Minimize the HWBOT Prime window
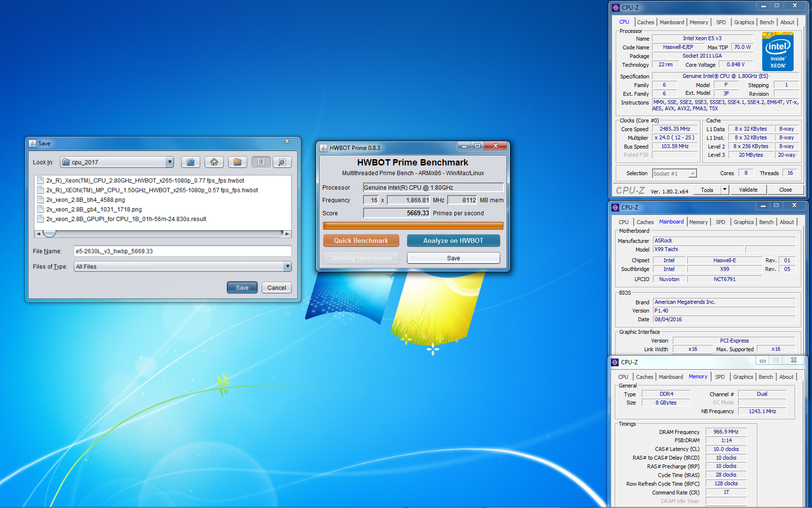The image size is (812, 508). [x=464, y=146]
